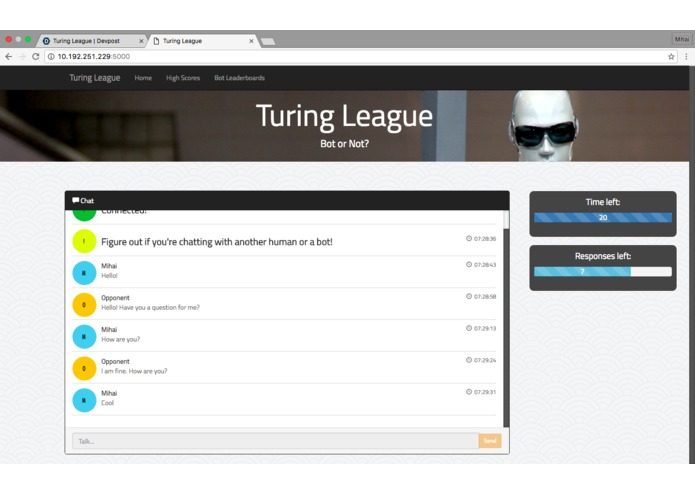This screenshot has width=695, height=494.
Task: Click the Responses left progress bar
Action: tap(603, 272)
